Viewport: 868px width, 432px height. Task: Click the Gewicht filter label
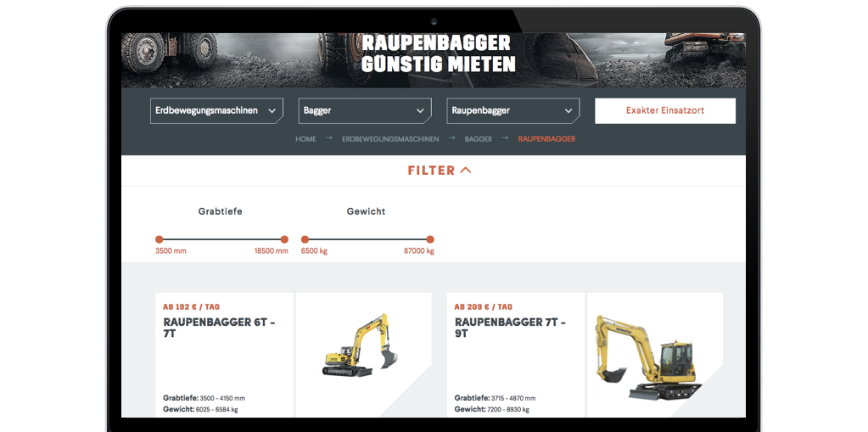(x=366, y=211)
